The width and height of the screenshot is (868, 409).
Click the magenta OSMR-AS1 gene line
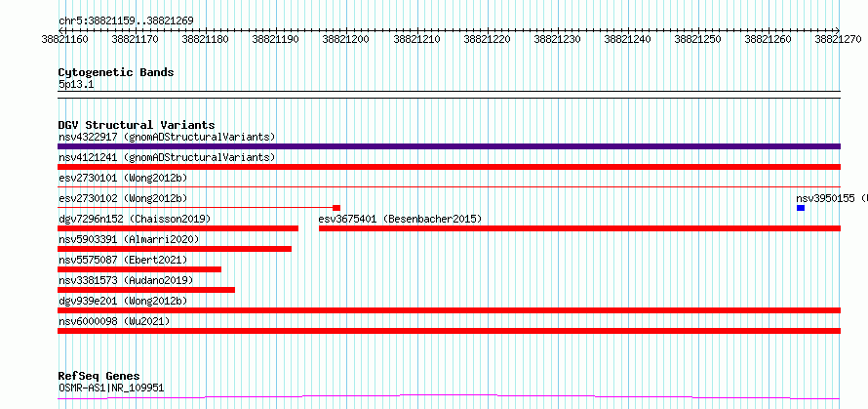coord(449,396)
